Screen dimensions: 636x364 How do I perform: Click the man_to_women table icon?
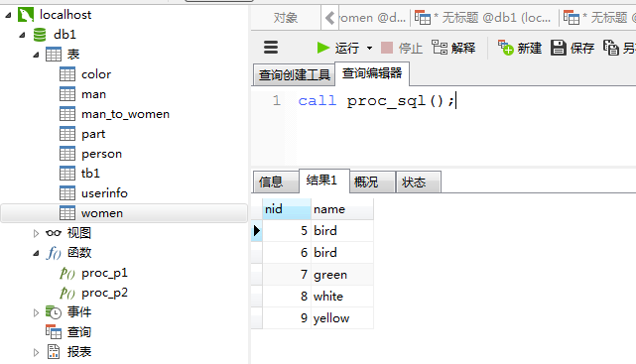click(x=67, y=114)
